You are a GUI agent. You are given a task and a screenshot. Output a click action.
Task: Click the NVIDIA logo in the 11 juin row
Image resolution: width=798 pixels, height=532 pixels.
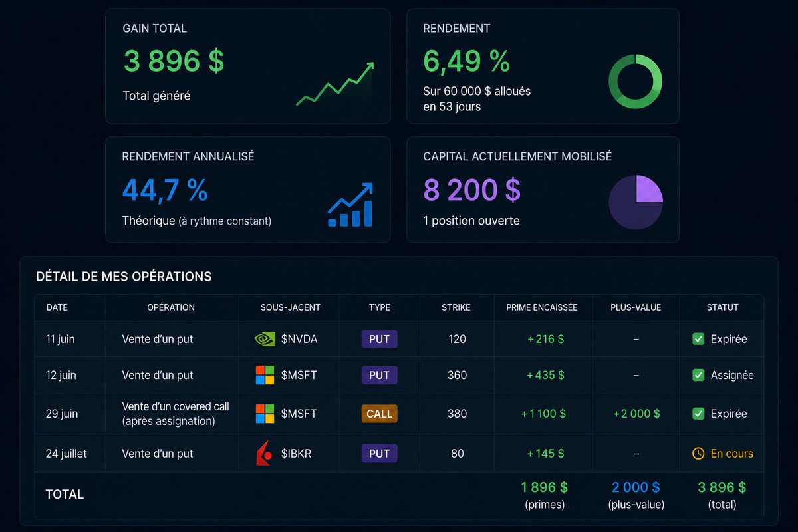pyautogui.click(x=265, y=339)
